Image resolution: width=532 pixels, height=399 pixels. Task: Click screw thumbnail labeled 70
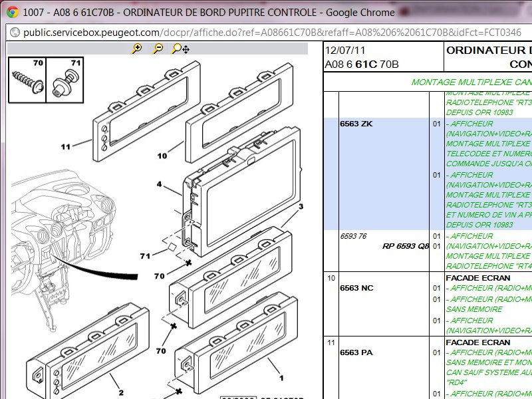coord(27,80)
